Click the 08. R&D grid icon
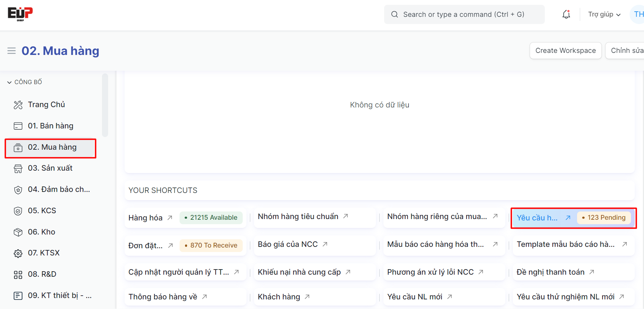 pos(18,275)
